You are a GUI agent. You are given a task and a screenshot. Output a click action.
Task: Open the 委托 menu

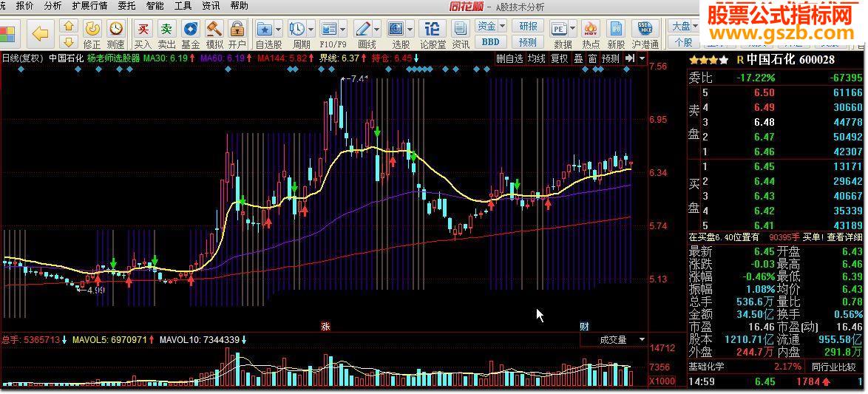tap(126, 6)
